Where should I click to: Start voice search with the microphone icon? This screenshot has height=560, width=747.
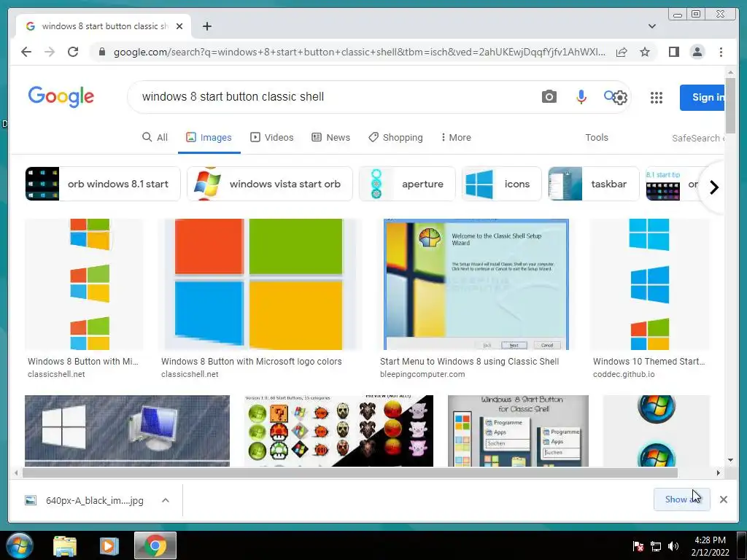point(581,97)
